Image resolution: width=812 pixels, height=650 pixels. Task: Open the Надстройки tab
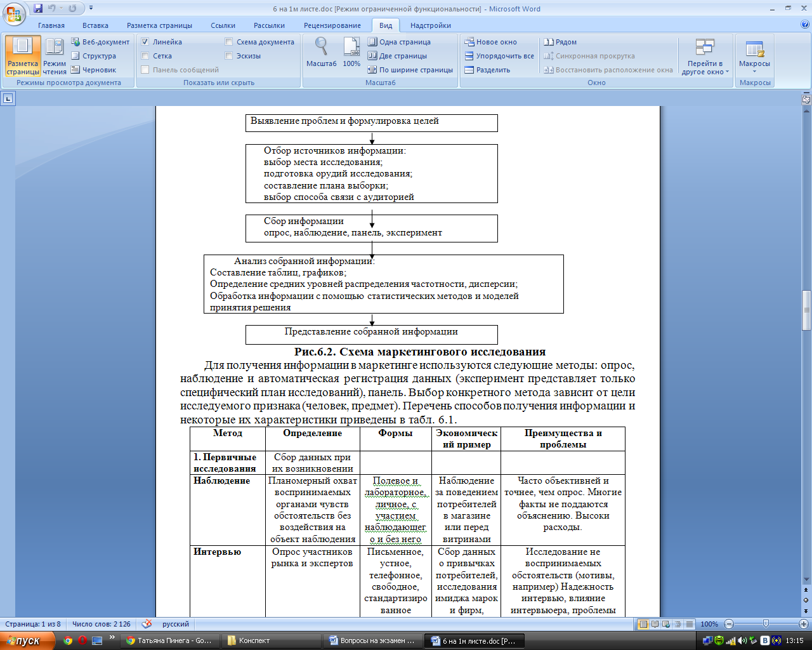click(431, 25)
